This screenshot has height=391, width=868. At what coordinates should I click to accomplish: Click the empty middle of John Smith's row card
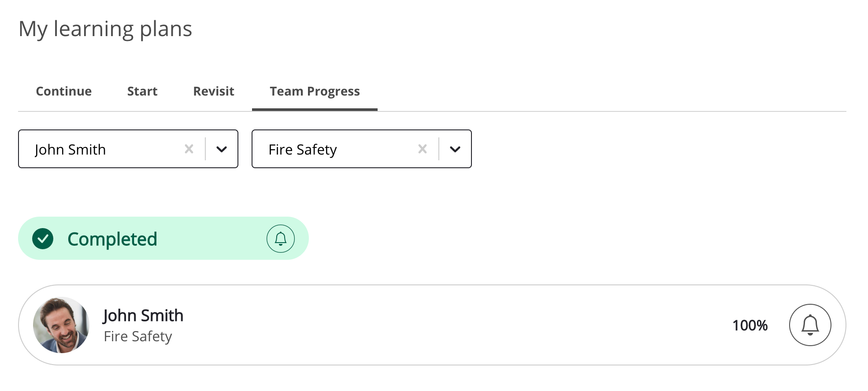441,325
